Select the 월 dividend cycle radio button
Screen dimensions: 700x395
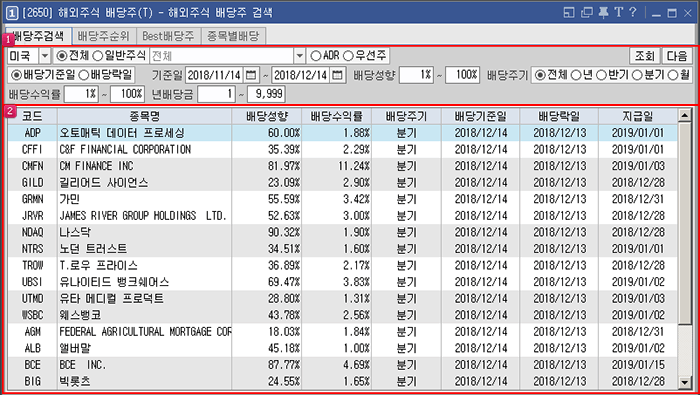672,75
